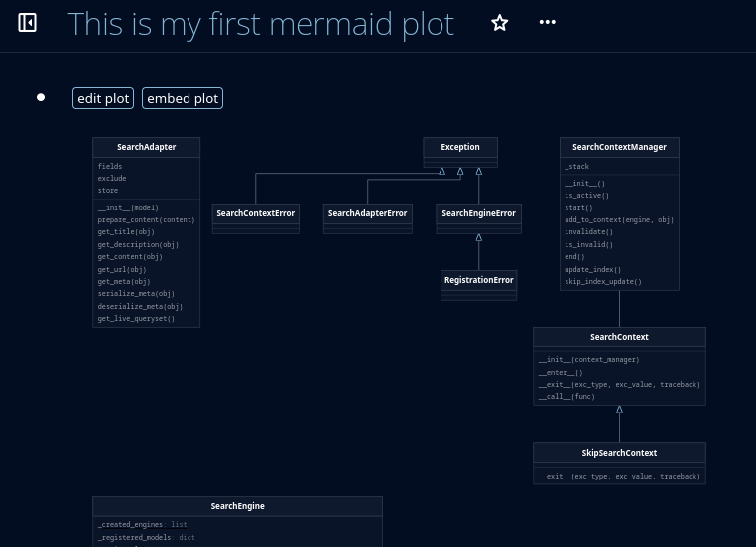
Task: Click add_to_context(engine, obj) method text
Action: (619, 220)
